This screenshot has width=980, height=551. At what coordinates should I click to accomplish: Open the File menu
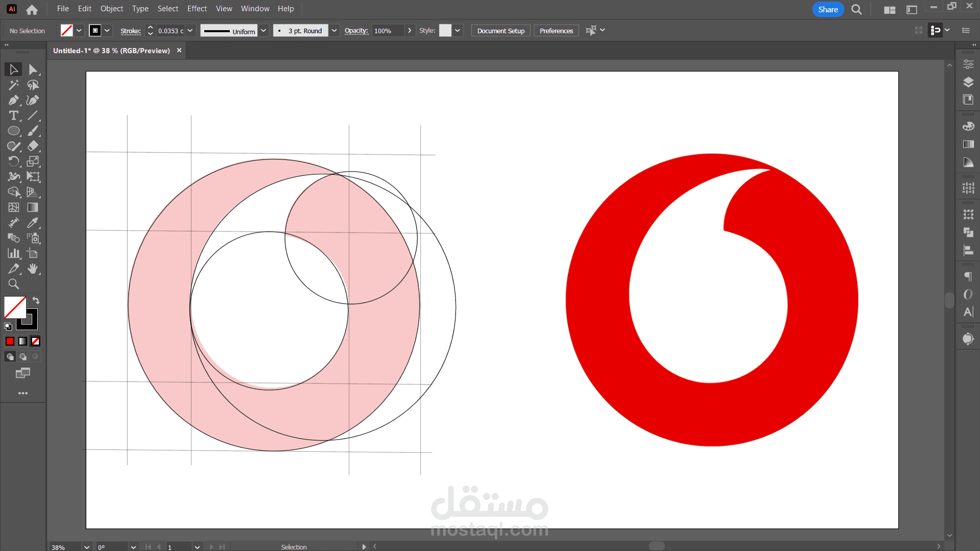pyautogui.click(x=63, y=9)
